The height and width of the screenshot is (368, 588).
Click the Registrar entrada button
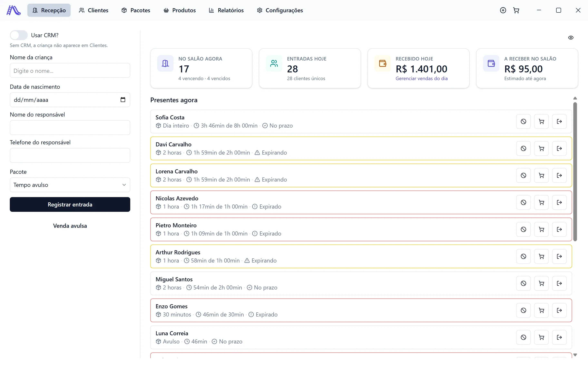pos(70,204)
